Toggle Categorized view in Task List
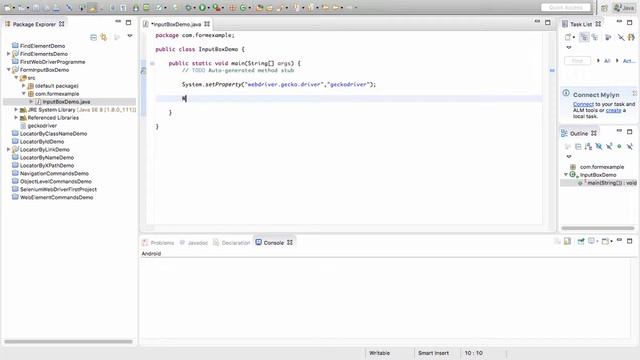640x360 pixels. point(584,37)
